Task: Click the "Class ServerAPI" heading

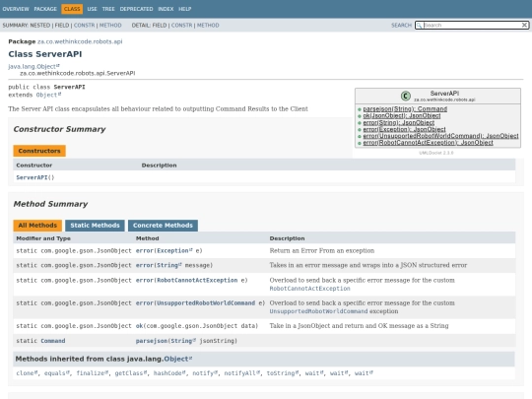Action: click(x=45, y=54)
